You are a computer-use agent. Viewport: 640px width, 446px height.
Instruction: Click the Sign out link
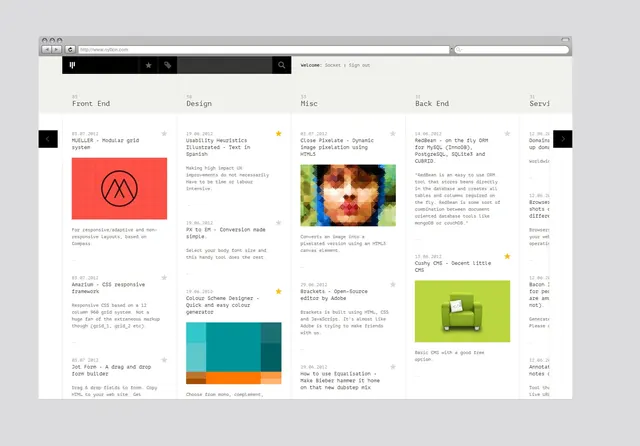pyautogui.click(x=359, y=65)
